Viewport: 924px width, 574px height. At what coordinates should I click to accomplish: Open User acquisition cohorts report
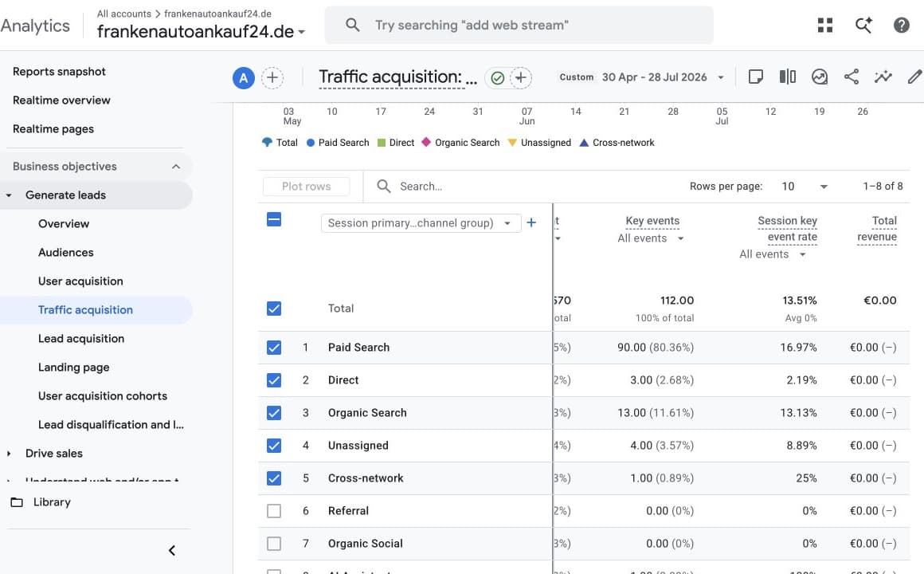103,396
